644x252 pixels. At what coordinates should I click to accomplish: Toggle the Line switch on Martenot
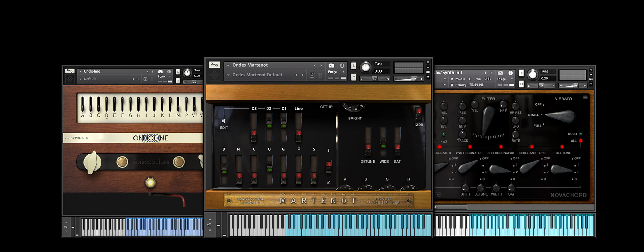(x=299, y=127)
